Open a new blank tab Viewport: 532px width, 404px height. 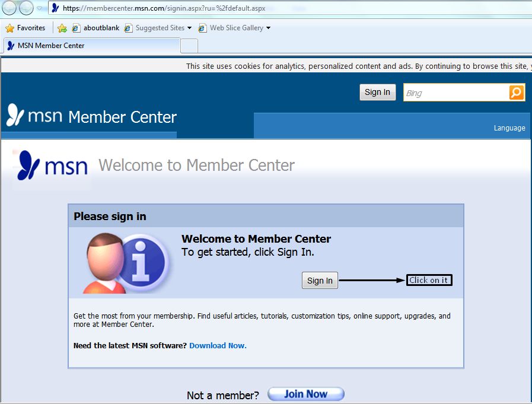click(x=189, y=46)
